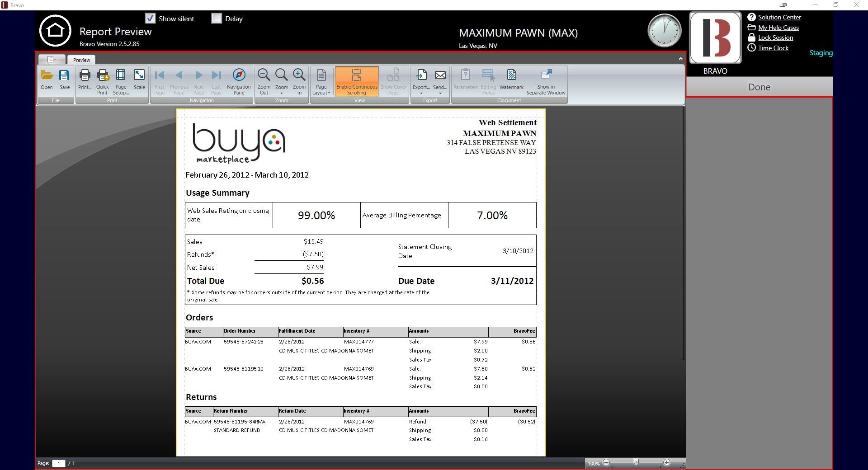Viewport: 868px width, 470px height.
Task: Click Show Cover Page icon
Action: [393, 82]
